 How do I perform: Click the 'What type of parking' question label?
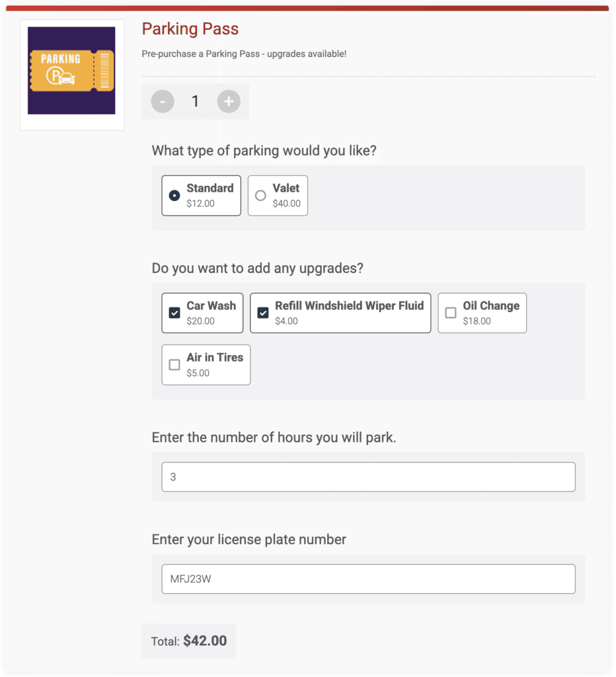pos(264,151)
